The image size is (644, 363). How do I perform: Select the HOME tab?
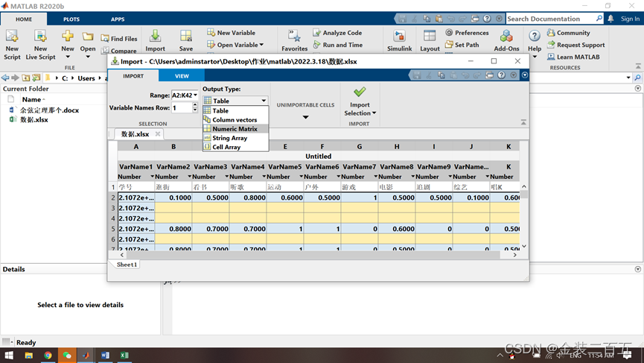24,19
